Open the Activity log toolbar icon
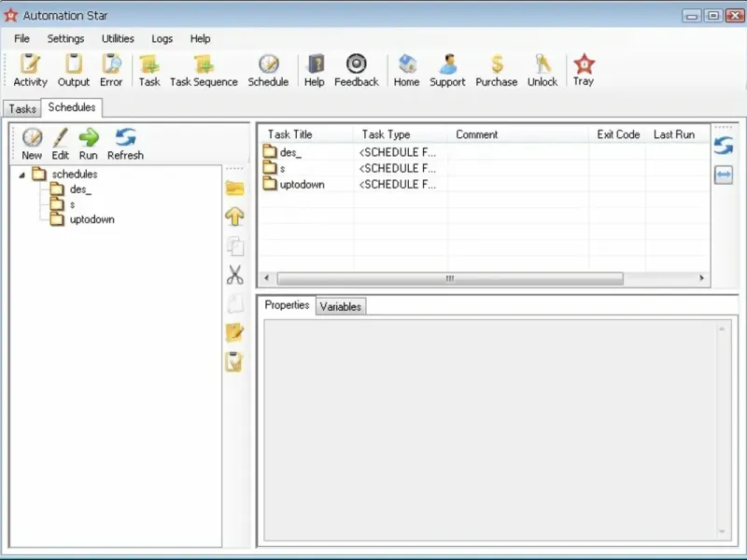Viewport: 747px width, 560px height. (x=30, y=71)
